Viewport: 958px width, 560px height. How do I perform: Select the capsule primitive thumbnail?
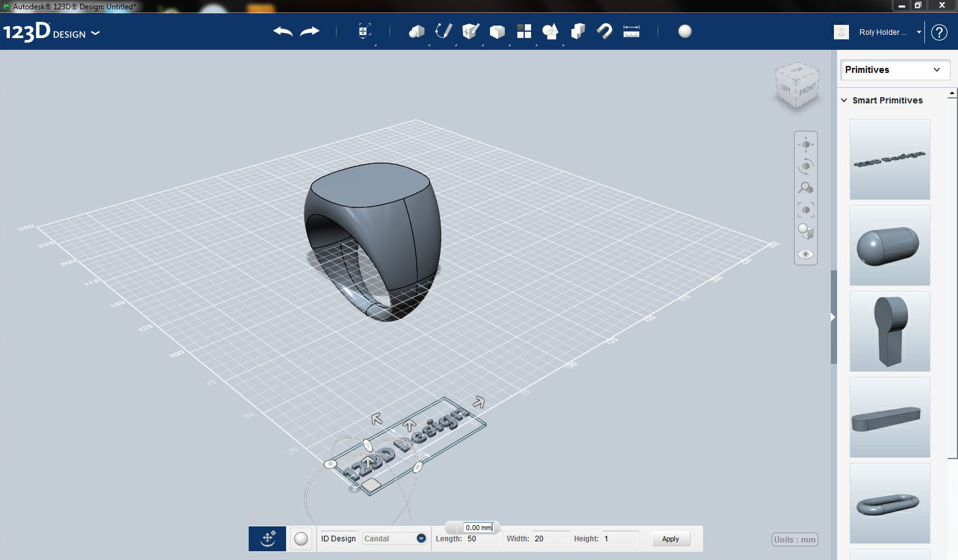(889, 245)
